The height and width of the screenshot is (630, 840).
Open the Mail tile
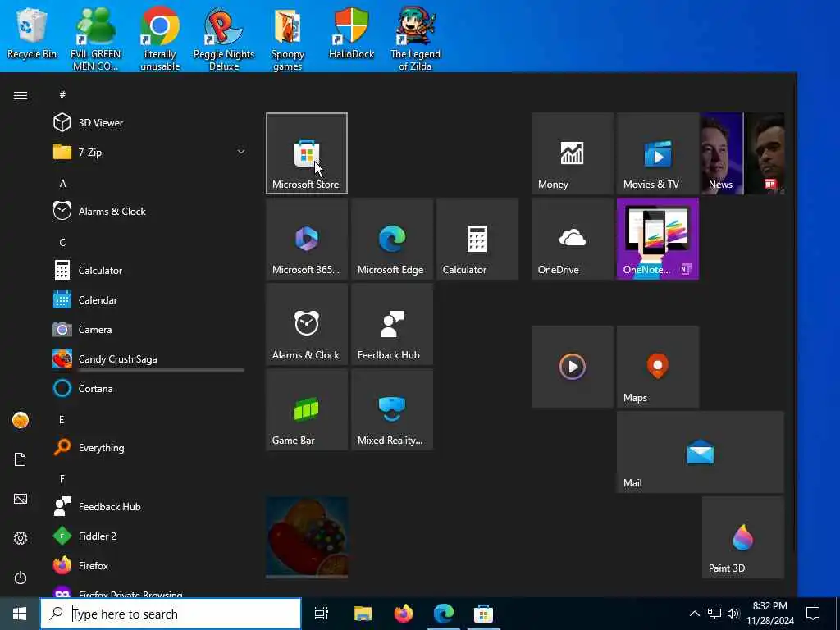pos(701,452)
